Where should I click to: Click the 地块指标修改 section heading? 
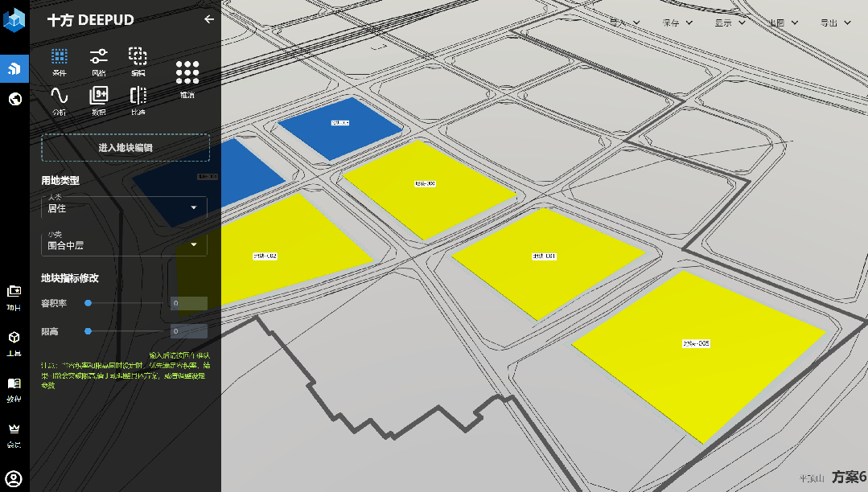tap(70, 278)
